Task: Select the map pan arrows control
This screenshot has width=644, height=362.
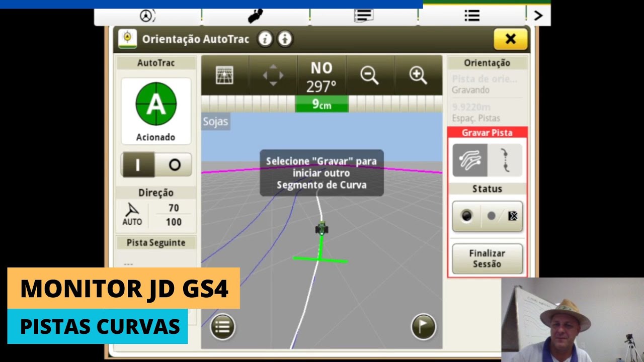Action: click(273, 75)
